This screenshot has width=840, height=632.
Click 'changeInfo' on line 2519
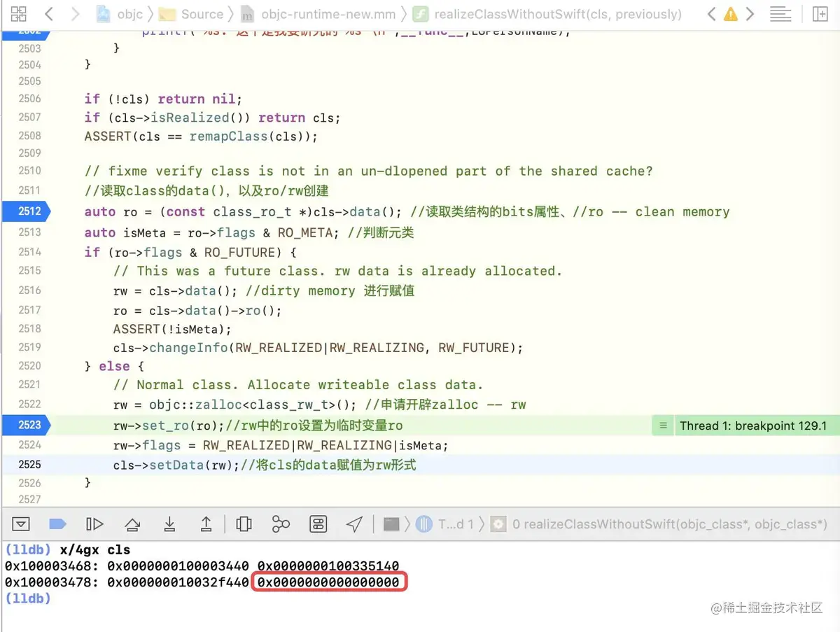tap(189, 348)
